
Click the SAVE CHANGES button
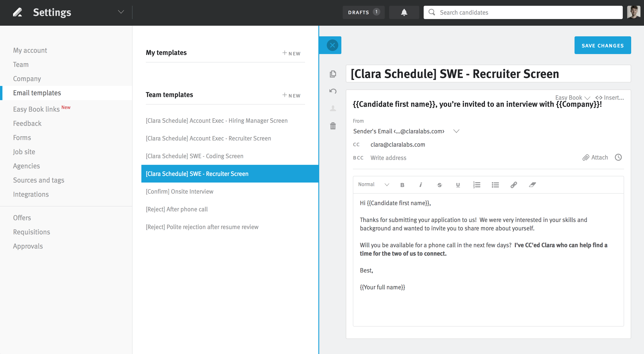coord(603,45)
